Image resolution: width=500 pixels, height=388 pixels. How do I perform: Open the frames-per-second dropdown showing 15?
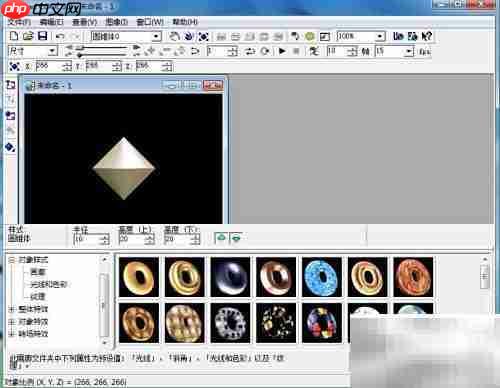coord(409,51)
